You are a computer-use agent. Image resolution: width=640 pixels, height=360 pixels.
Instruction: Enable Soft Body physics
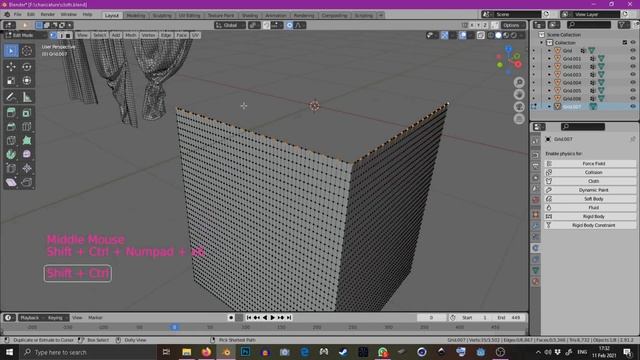click(x=590, y=199)
